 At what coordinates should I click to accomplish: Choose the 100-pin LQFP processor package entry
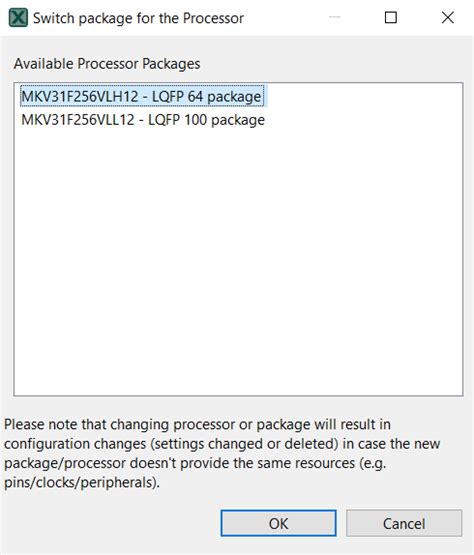click(143, 120)
